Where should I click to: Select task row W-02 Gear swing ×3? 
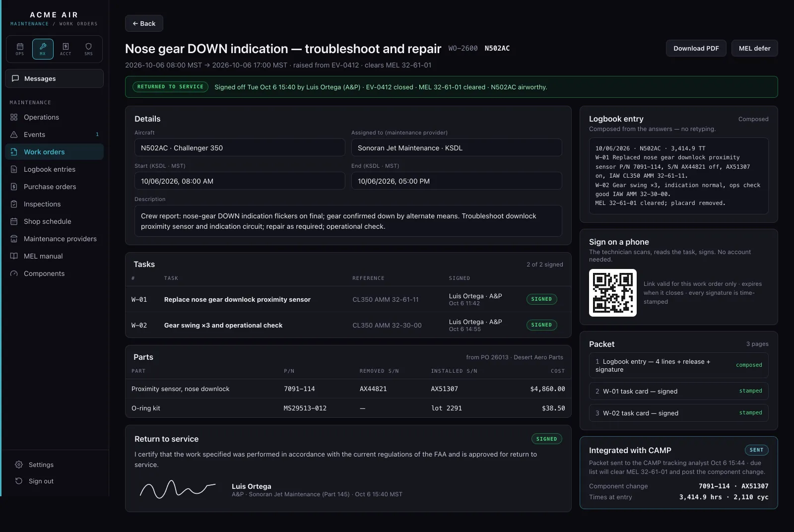point(348,325)
